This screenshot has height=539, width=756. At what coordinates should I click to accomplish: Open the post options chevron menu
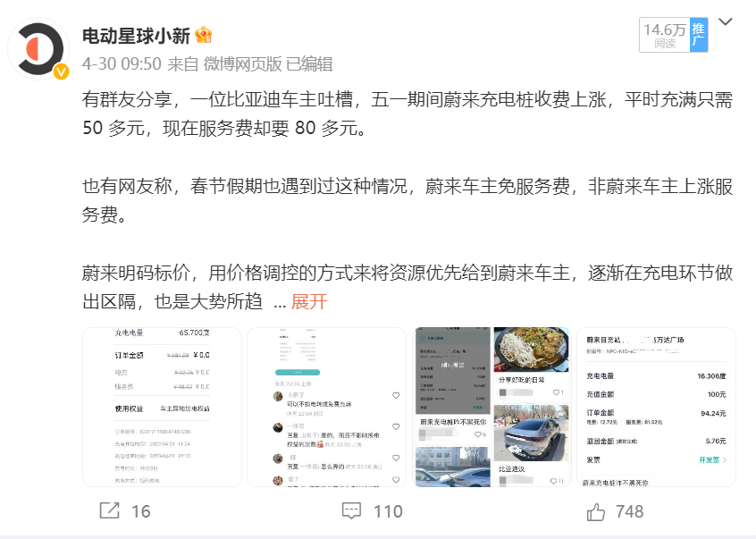(x=725, y=21)
